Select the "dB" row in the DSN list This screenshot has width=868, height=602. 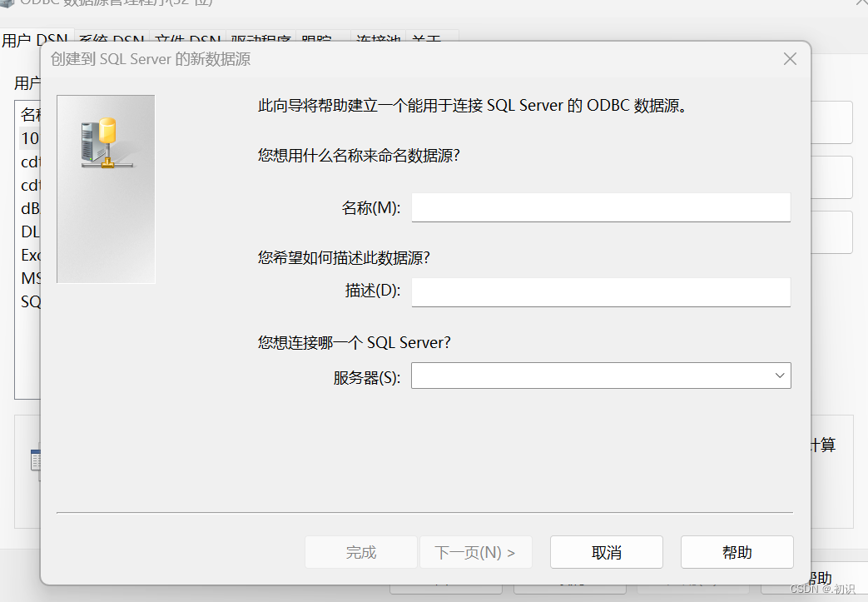30,208
